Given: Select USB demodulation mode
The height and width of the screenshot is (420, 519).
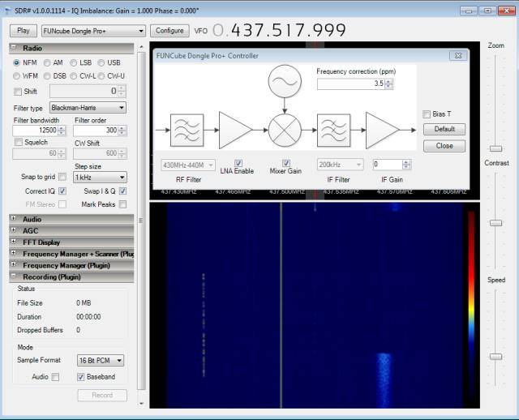Looking at the screenshot, I should point(101,62).
